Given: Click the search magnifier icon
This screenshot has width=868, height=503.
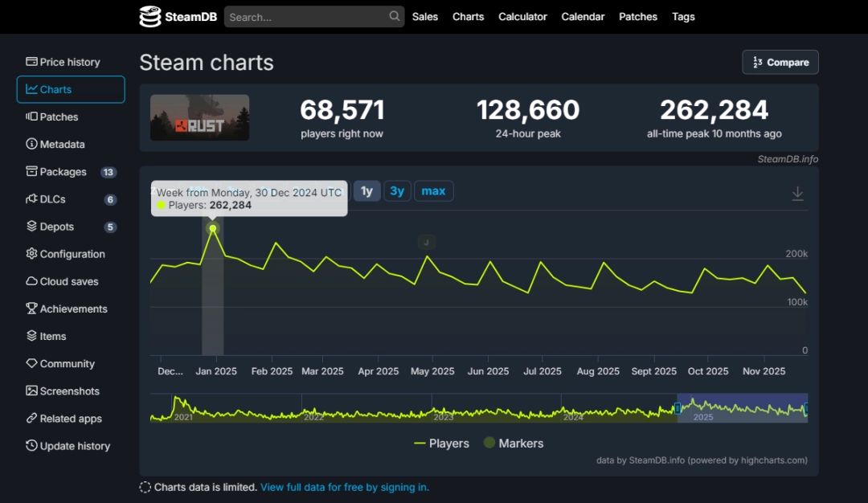Looking at the screenshot, I should point(395,16).
